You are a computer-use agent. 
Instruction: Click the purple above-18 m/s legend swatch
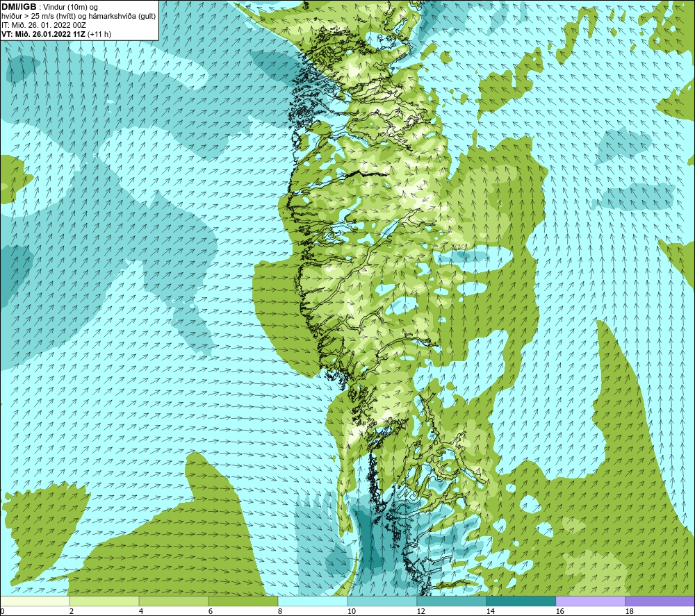(x=660, y=601)
